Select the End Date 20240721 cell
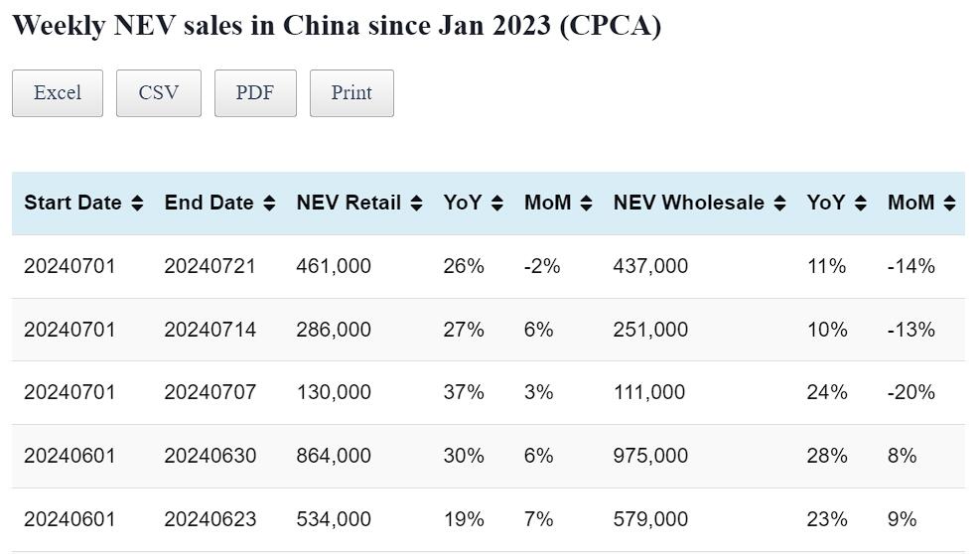This screenshot has height=554, width=980. click(x=210, y=266)
